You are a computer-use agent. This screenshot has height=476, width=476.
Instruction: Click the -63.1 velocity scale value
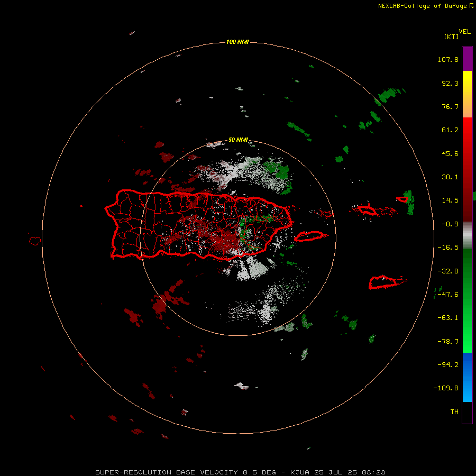[x=448, y=318]
